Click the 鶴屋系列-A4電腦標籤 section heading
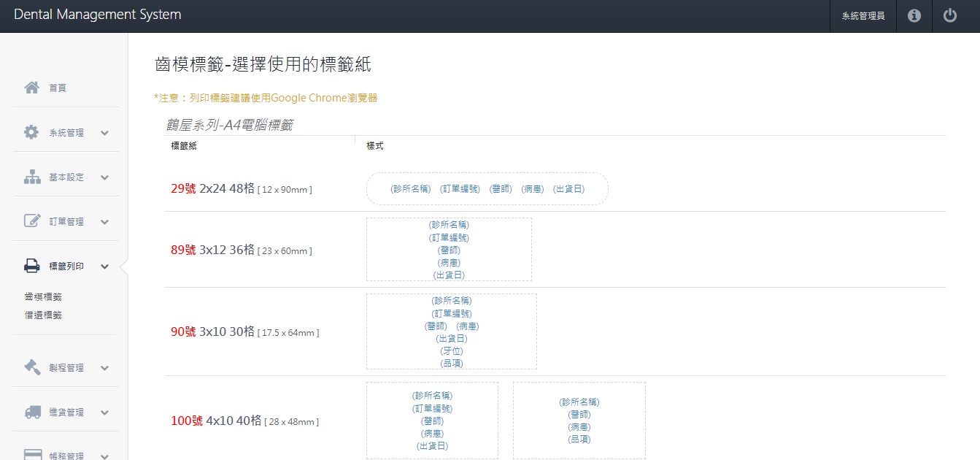The height and width of the screenshot is (460, 980). point(230,125)
